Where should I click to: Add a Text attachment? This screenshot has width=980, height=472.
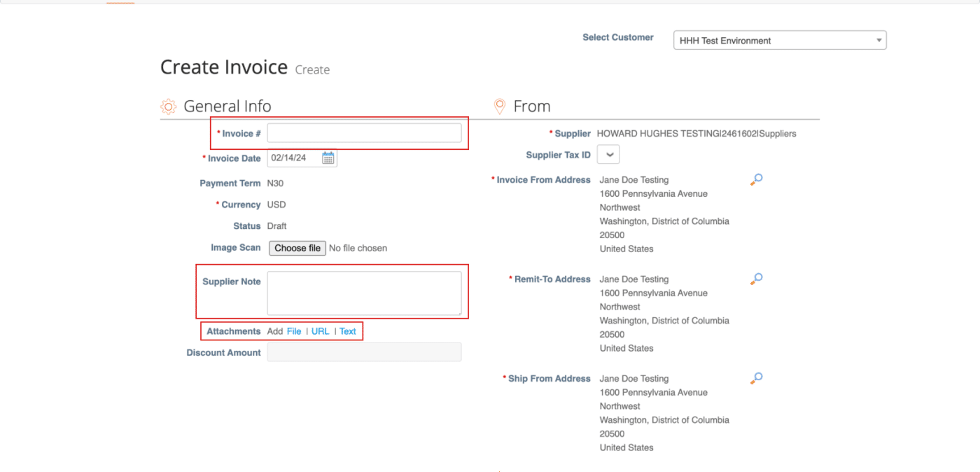(x=347, y=331)
